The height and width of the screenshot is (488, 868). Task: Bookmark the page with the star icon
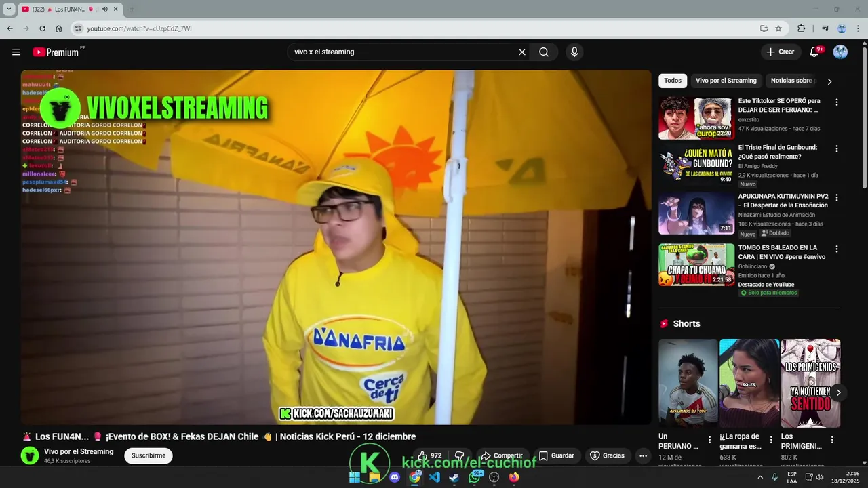[x=778, y=28]
